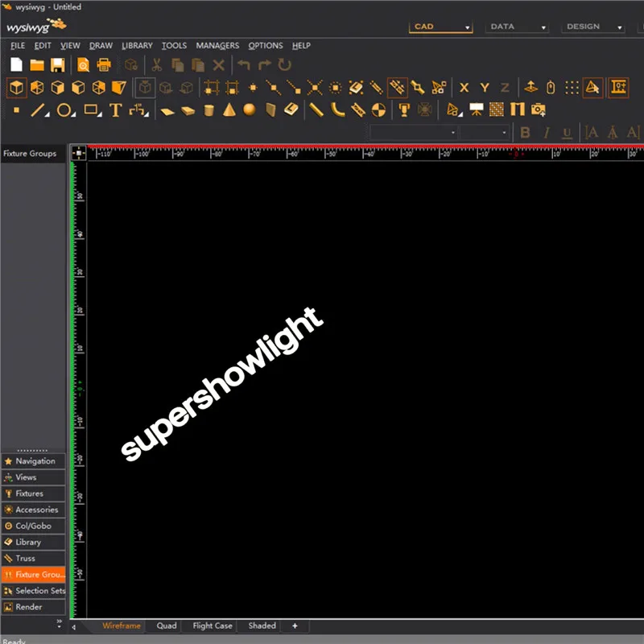Open the MANAGERS menu
Viewport: 644px width, 644px height.
217,46
